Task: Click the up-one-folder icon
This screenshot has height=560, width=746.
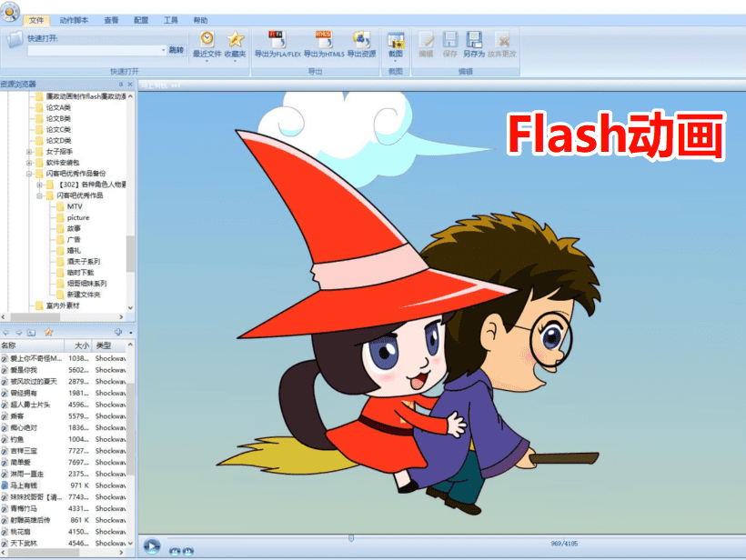Action: pyautogui.click(x=32, y=333)
